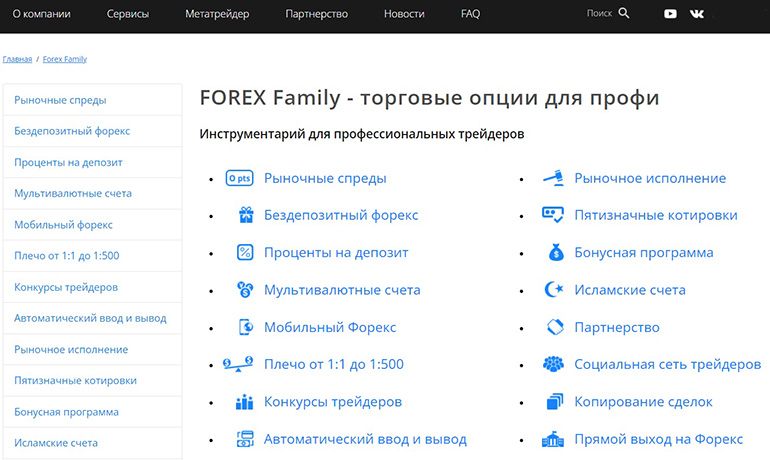Open the Копирование сделок link
This screenshot has width=770, height=460.
tap(643, 402)
